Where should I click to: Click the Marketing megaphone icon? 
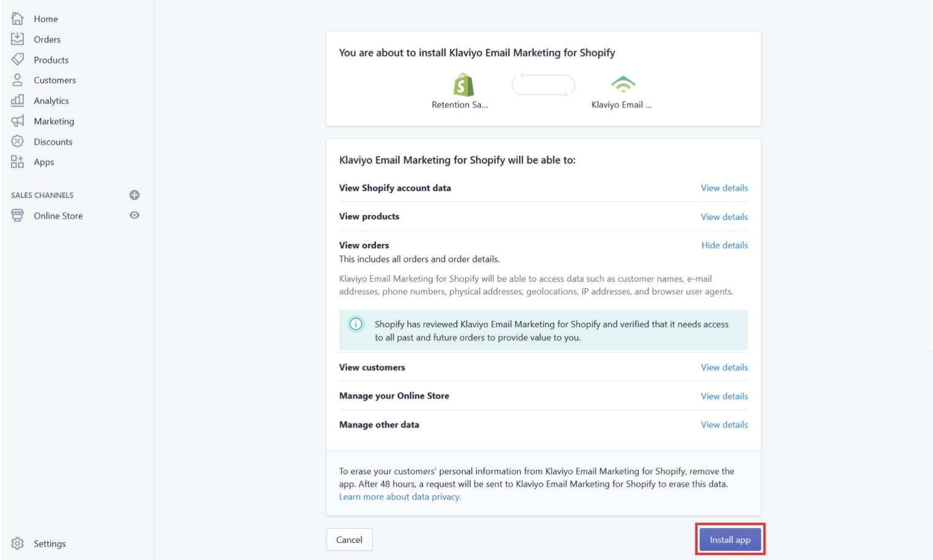pyautogui.click(x=17, y=121)
